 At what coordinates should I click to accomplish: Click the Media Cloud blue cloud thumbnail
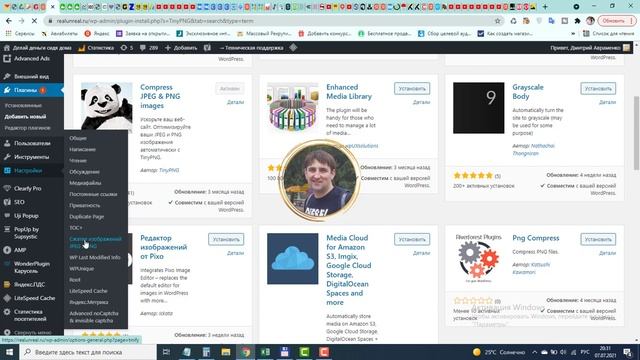[293, 259]
